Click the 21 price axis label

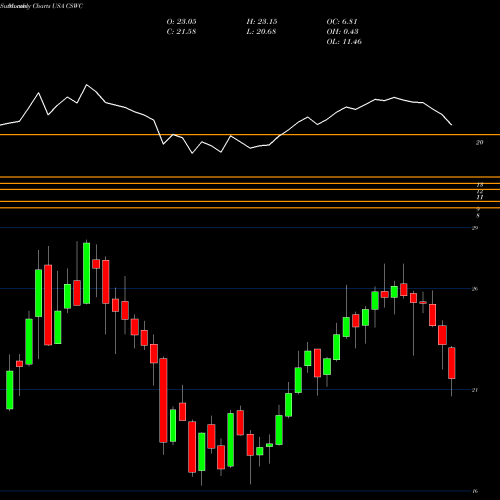475,390
